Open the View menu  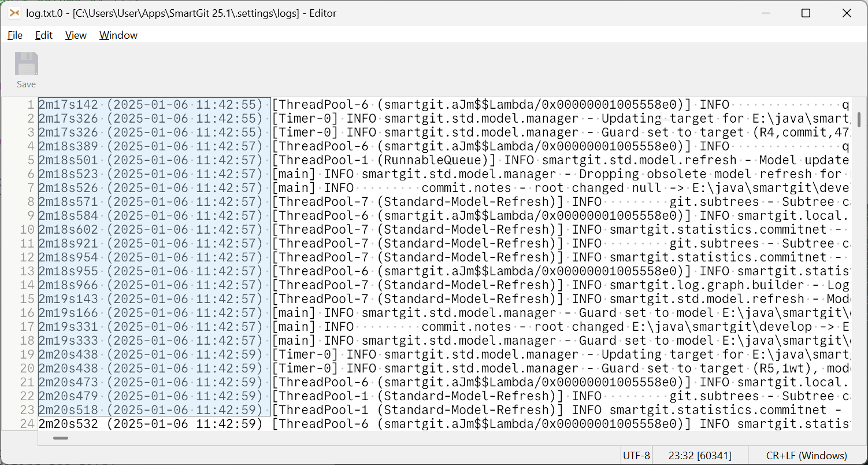click(75, 35)
